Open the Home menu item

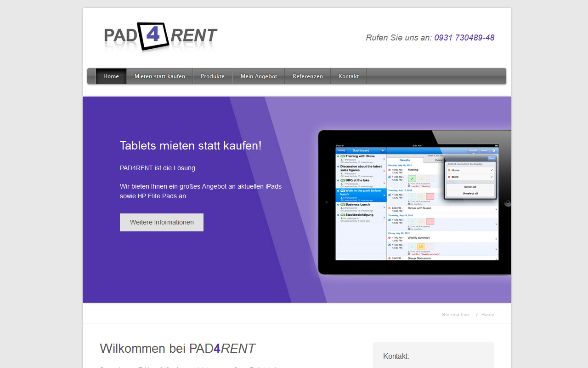[x=111, y=76]
